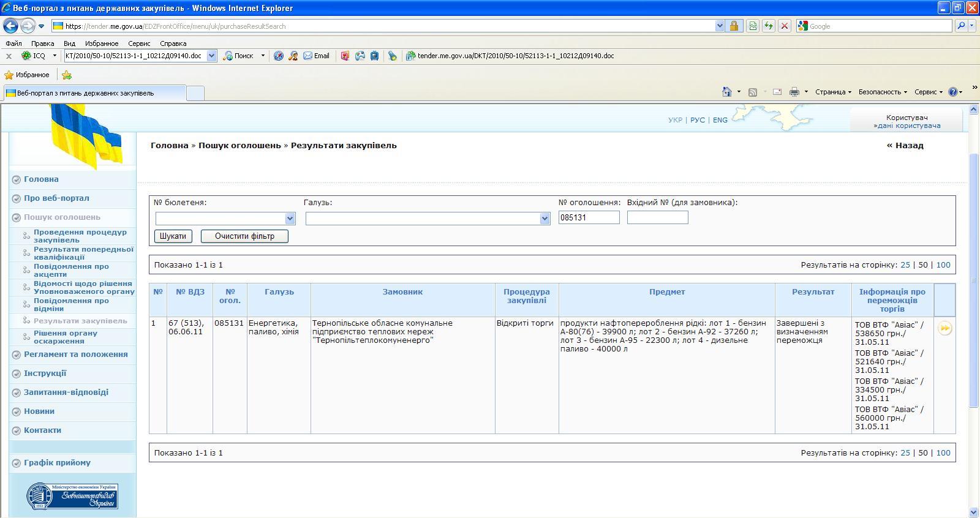This screenshot has height=518, width=980.
Task: Expand the № бюлетеня dropdown
Action: tap(290, 219)
